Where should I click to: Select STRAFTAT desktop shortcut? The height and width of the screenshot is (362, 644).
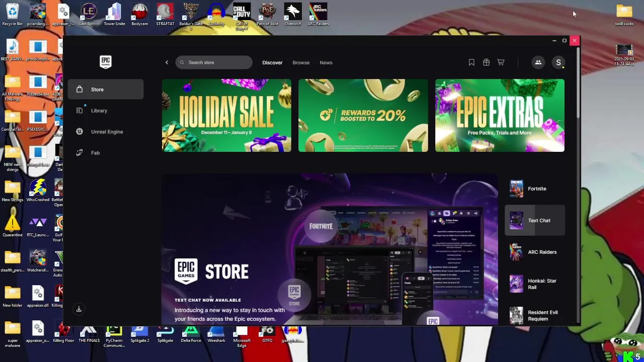(x=165, y=14)
